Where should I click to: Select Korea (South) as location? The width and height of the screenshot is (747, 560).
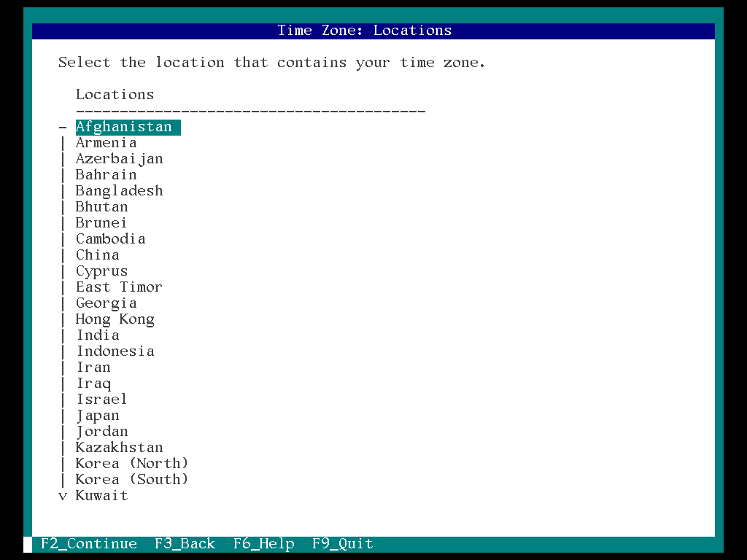[x=132, y=480]
